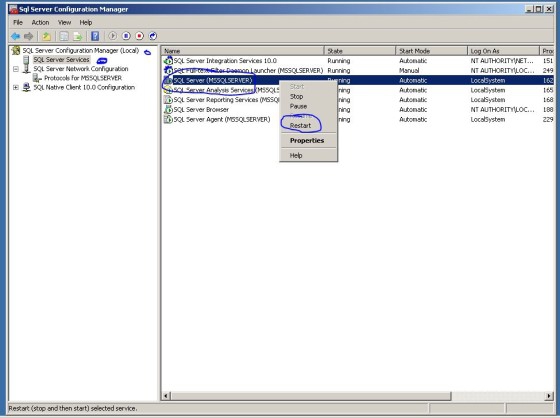560x418 pixels.
Task: Click the Restart Service toolbar icon
Action: click(153, 36)
